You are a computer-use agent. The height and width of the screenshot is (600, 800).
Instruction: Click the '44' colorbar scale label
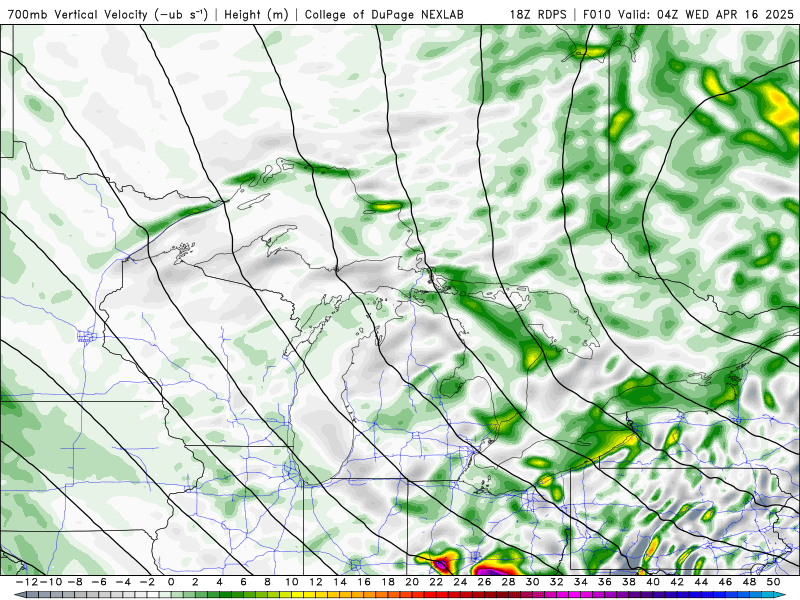point(701,582)
